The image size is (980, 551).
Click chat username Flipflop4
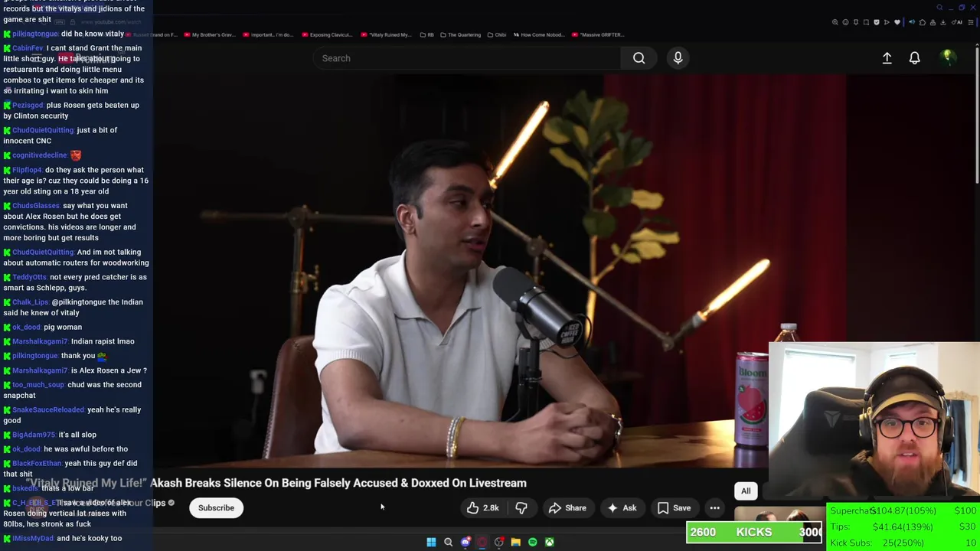[27, 170]
